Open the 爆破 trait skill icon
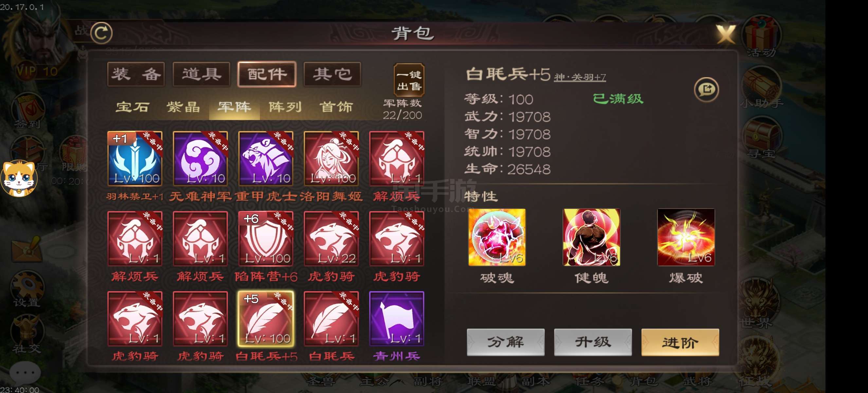The image size is (868, 393). [x=686, y=237]
